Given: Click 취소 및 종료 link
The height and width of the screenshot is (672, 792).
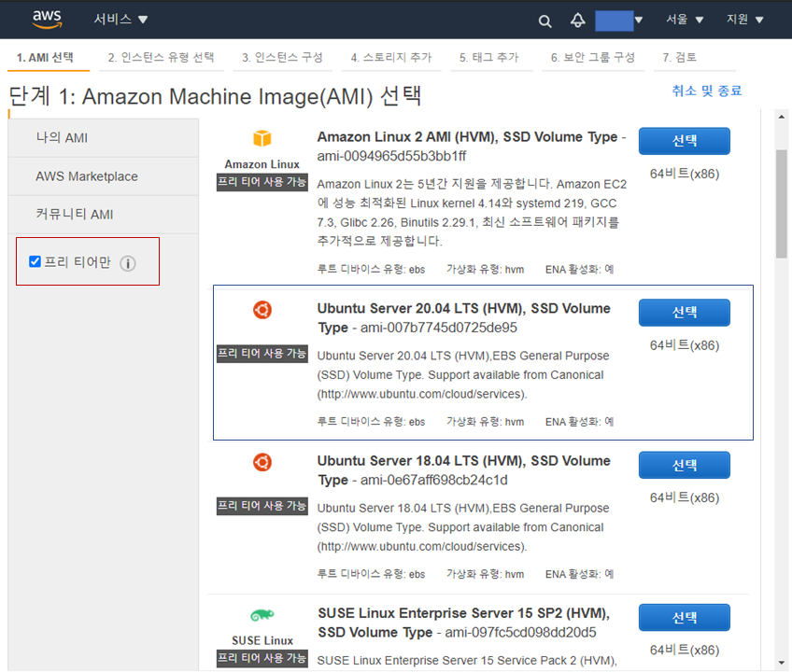Looking at the screenshot, I should [x=706, y=91].
